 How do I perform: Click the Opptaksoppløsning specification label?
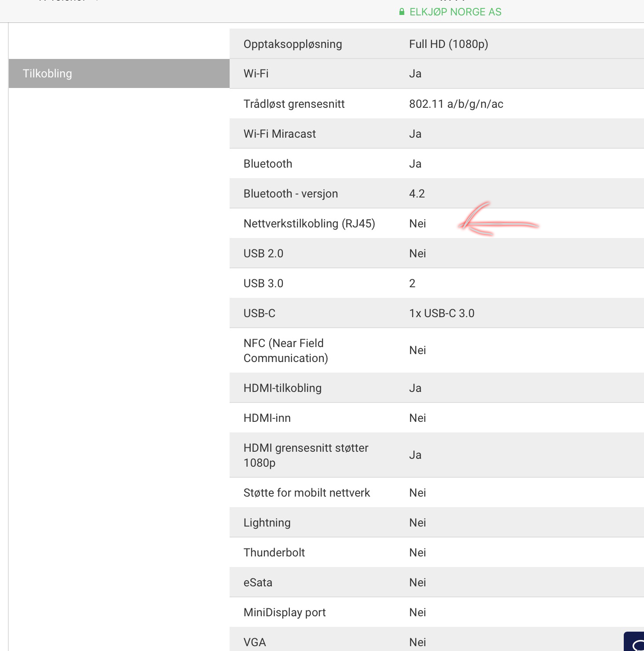293,44
